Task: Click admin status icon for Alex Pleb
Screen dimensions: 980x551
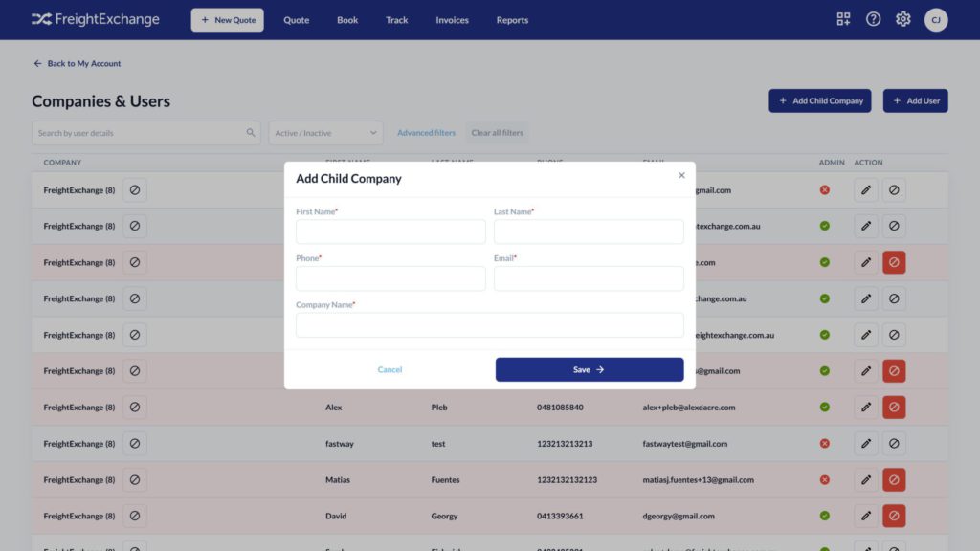Action: pyautogui.click(x=825, y=408)
